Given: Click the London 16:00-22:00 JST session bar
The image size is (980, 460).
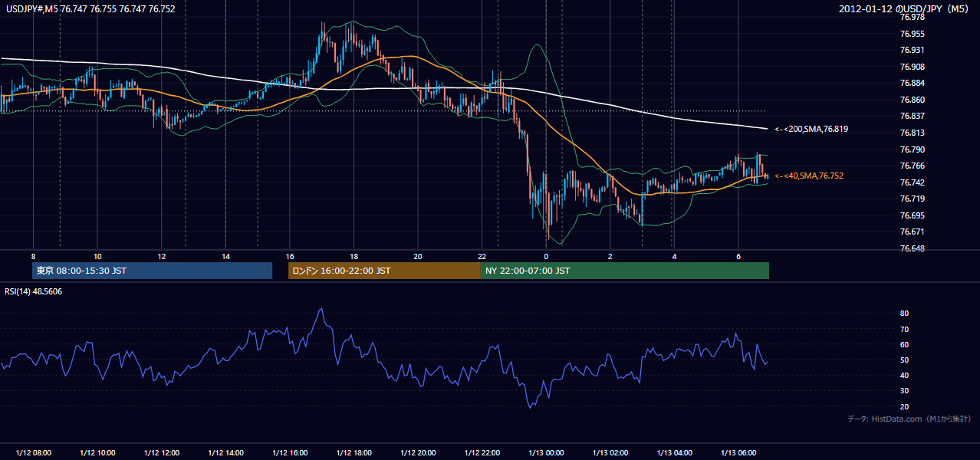Looking at the screenshot, I should (384, 271).
